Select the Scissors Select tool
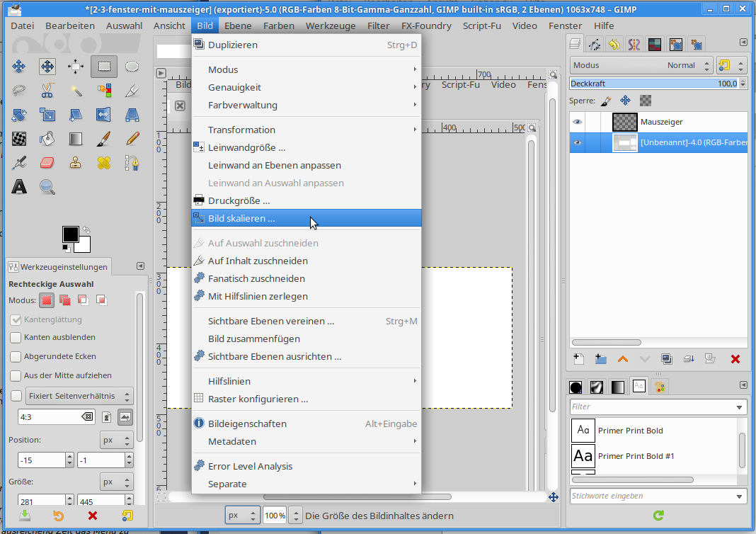756x534 pixels. point(47,91)
